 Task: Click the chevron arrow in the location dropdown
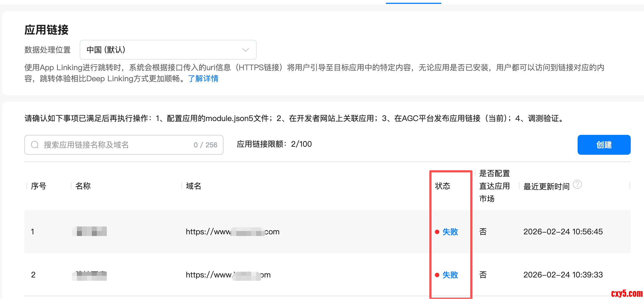[245, 50]
